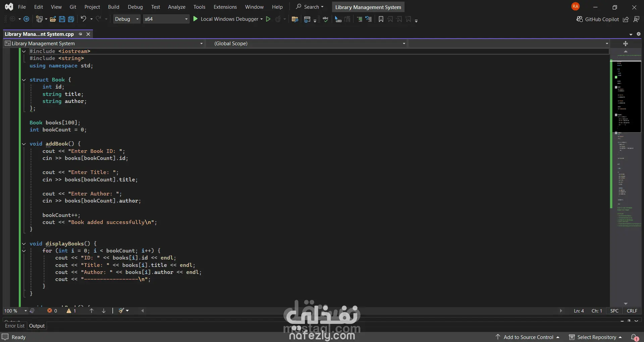Collapse the for loop in displayBooks

(x=24, y=251)
